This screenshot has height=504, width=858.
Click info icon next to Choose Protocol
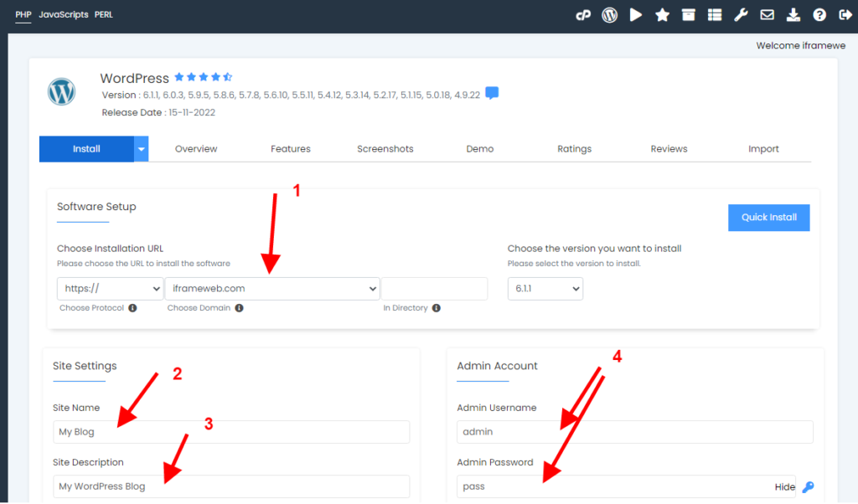[132, 308]
